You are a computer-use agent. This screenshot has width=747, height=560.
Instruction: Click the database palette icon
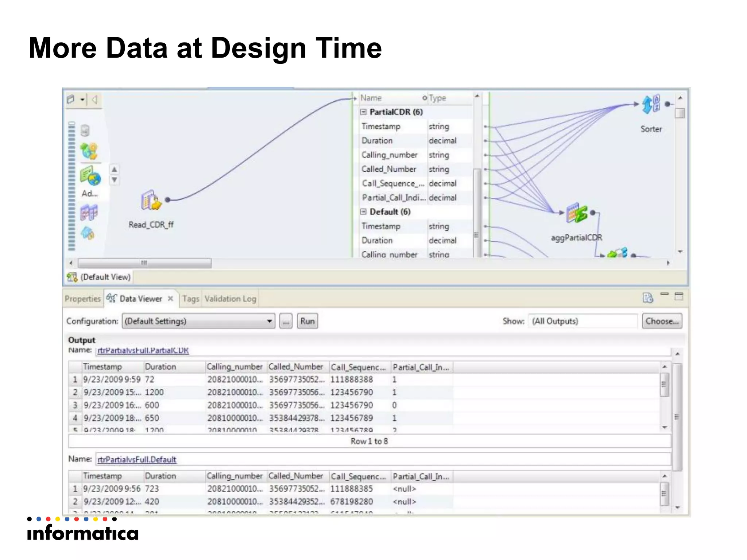[85, 131]
